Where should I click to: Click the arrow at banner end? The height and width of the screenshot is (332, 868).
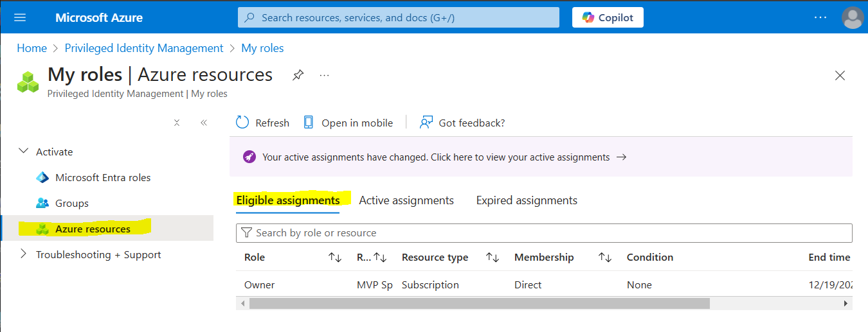point(621,157)
